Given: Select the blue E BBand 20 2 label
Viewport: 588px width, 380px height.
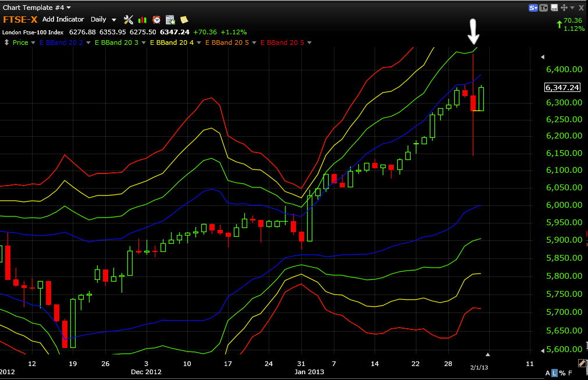Looking at the screenshot, I should point(61,42).
